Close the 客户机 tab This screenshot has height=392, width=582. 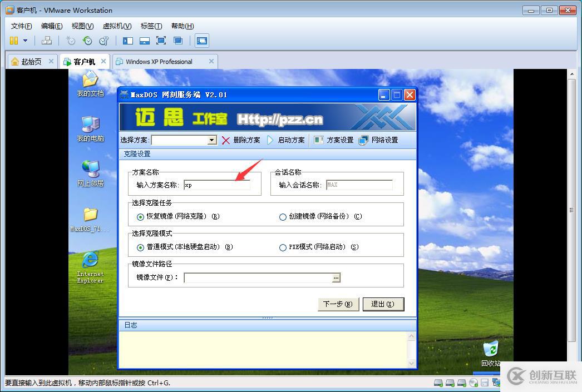click(103, 61)
